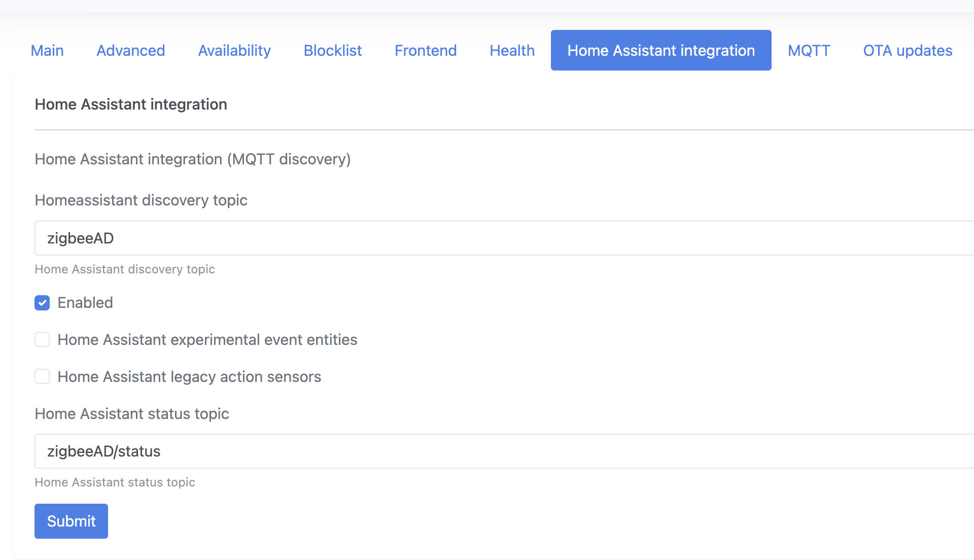
Task: Tick the legacy action sensors checkbox
Action: pyautogui.click(x=42, y=377)
